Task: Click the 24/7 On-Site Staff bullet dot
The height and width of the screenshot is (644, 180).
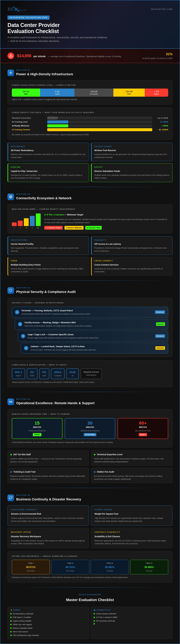Action: 11,454
